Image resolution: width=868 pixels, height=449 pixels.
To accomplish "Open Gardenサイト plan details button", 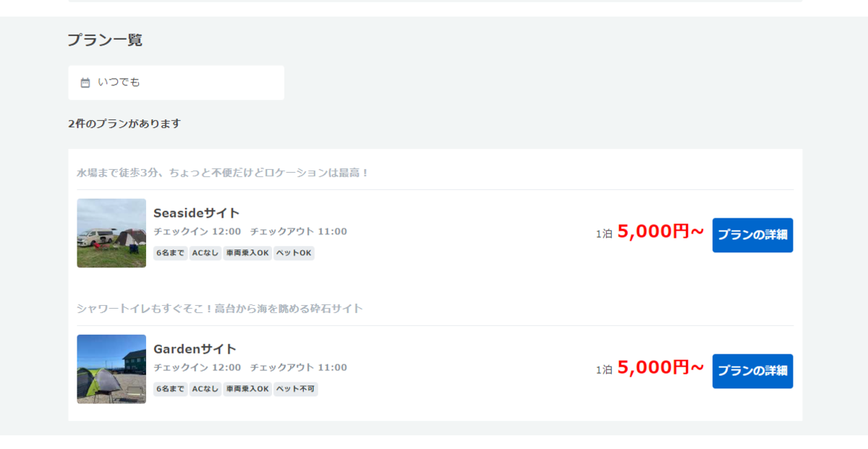I will [752, 371].
